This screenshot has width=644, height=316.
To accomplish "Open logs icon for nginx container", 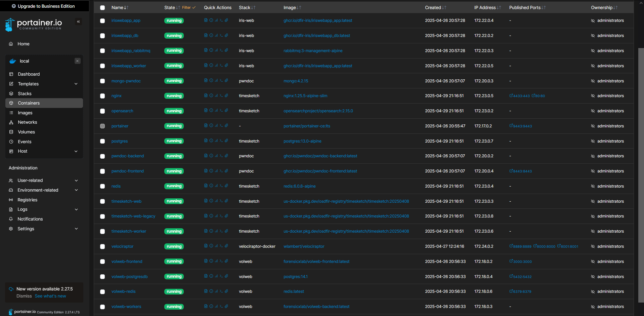I will [206, 95].
